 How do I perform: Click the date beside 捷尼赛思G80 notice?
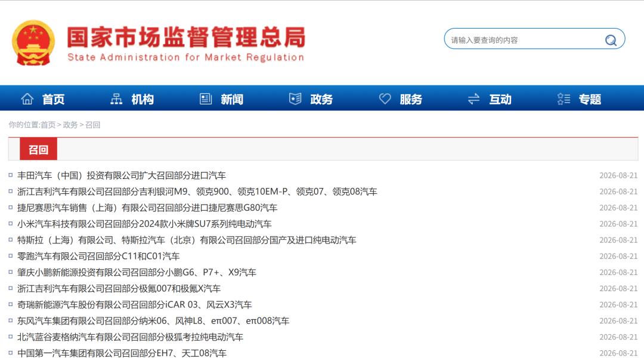[x=618, y=208]
